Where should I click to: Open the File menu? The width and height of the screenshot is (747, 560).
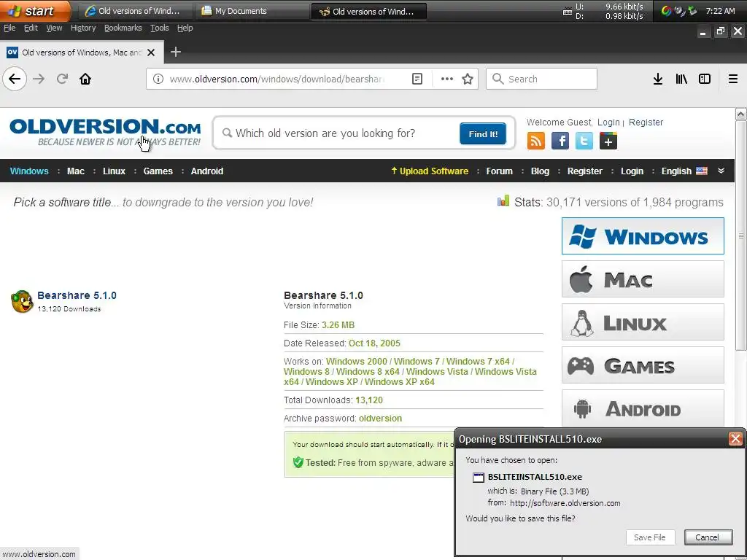9,28
